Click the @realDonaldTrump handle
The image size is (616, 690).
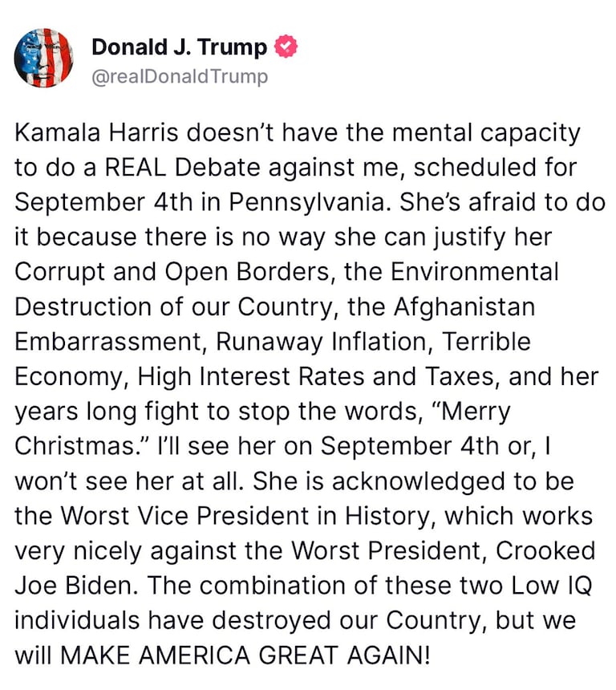[x=180, y=76]
